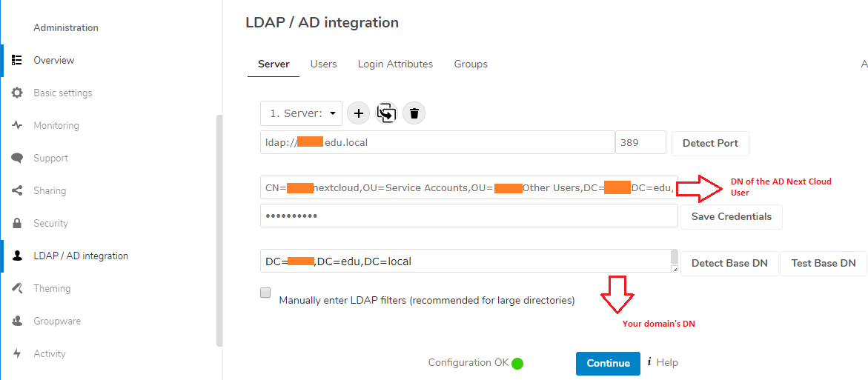Open Activity settings

pos(49,353)
